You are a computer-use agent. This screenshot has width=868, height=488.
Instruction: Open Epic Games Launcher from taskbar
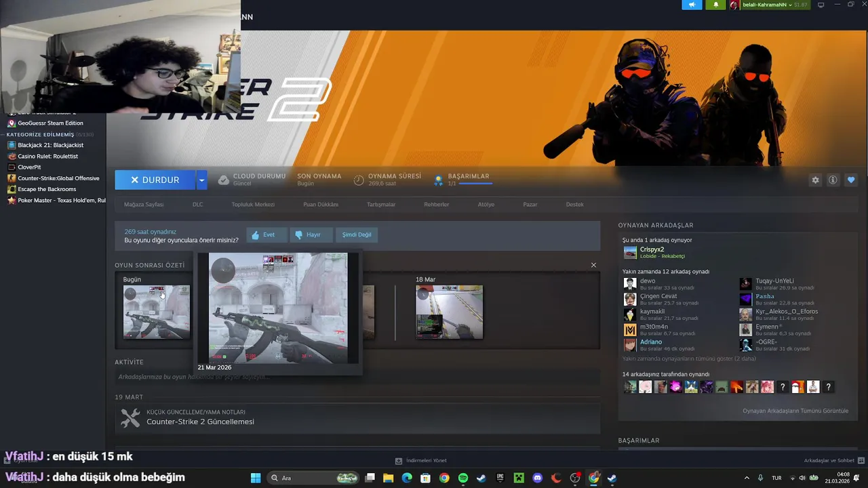point(500,478)
